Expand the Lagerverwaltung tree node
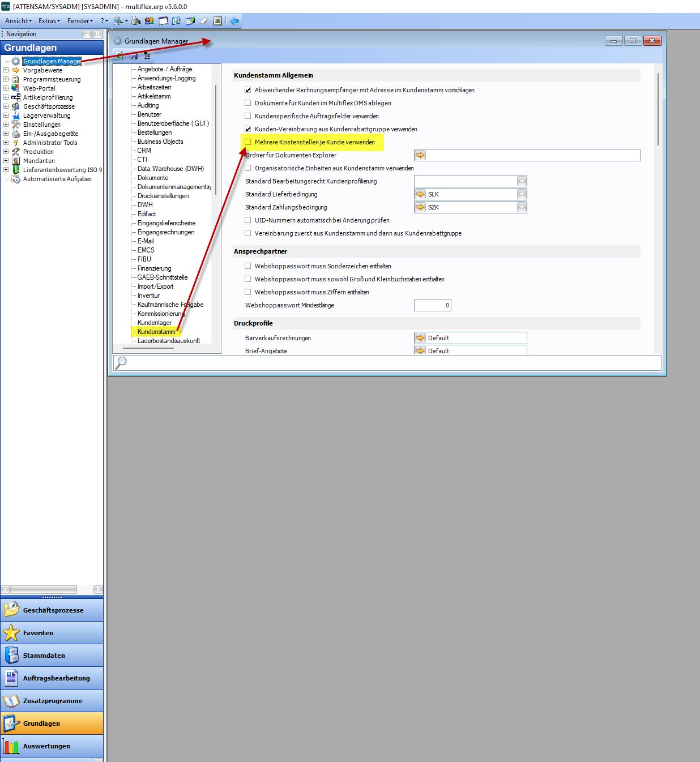Screen dimensions: 700x762 click(6, 115)
